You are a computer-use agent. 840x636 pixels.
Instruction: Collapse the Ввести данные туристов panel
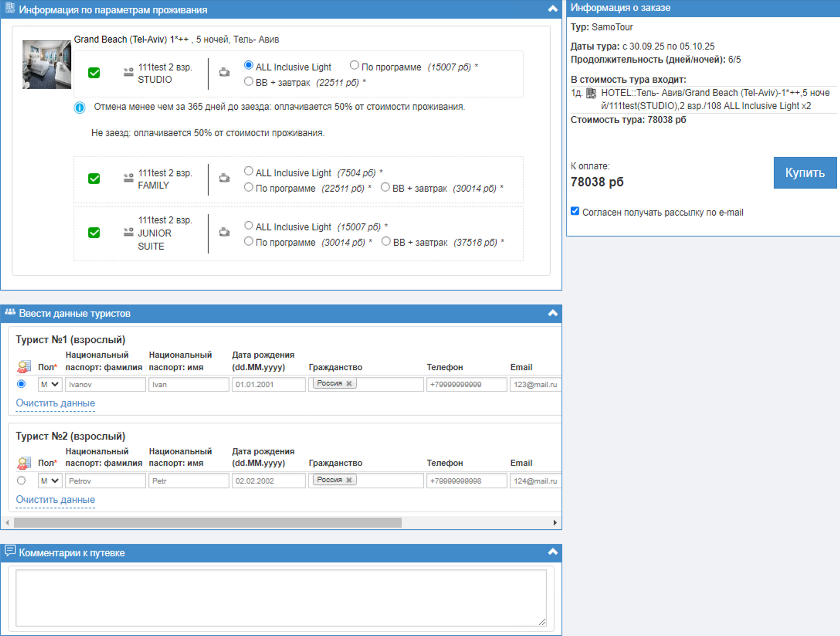[553, 313]
